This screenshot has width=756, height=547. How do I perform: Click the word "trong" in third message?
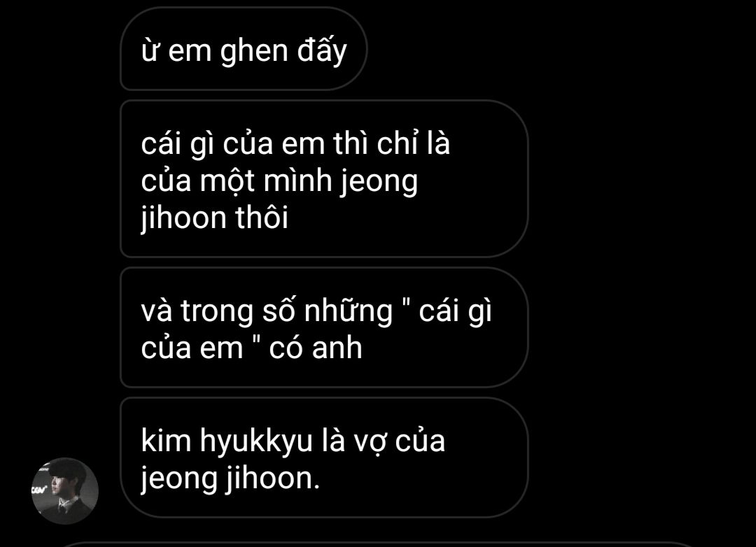click(217, 312)
